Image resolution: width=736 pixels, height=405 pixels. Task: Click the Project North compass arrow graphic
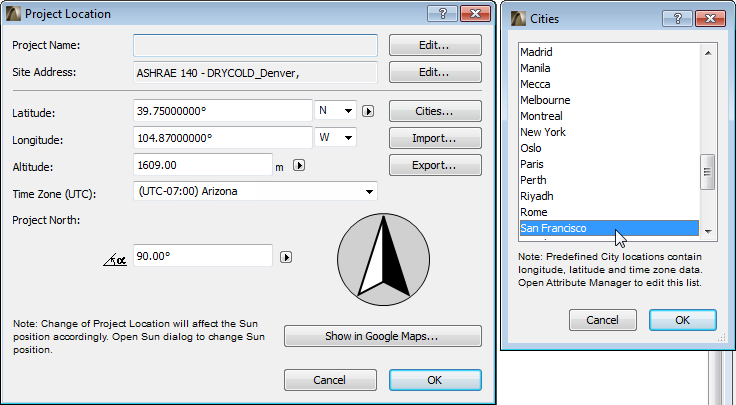(383, 260)
